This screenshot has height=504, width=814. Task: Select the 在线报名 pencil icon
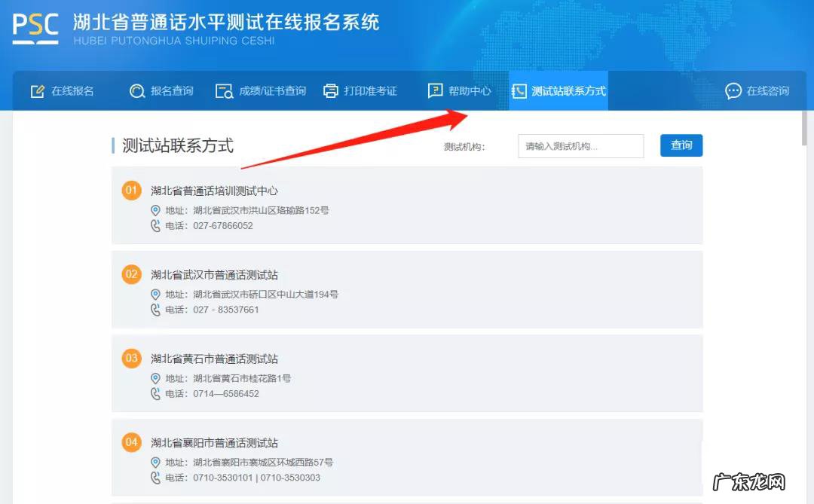[x=36, y=90]
